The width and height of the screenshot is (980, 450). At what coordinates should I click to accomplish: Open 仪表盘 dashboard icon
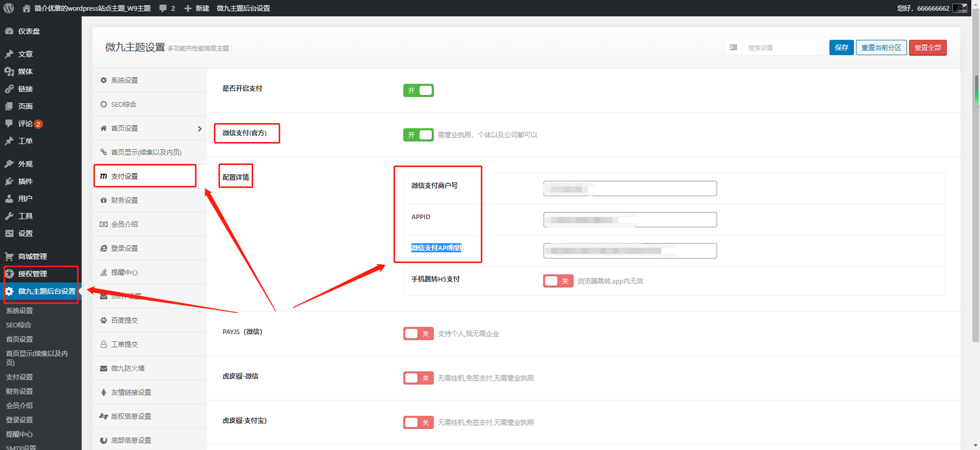click(9, 31)
